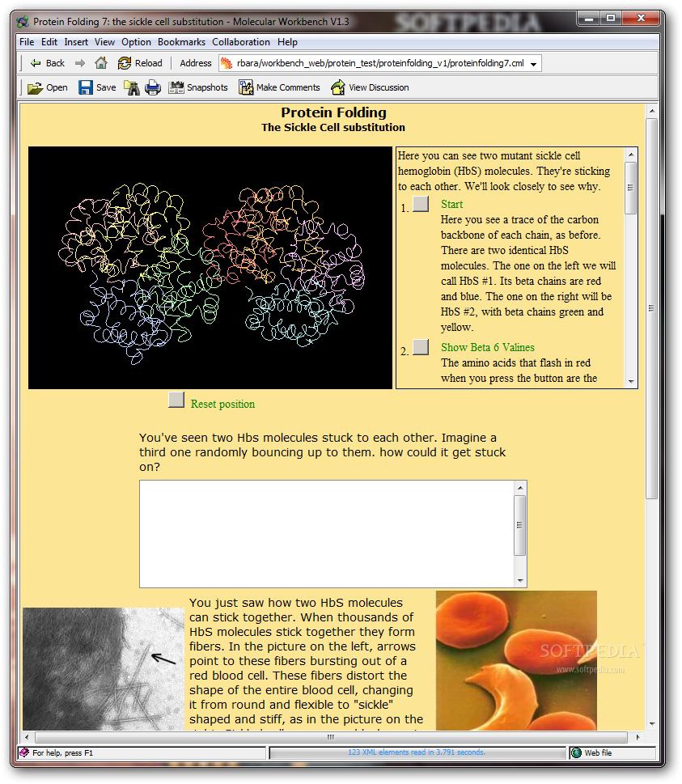
Task: Maximize the Molecular Workbench window
Action: click(x=611, y=19)
